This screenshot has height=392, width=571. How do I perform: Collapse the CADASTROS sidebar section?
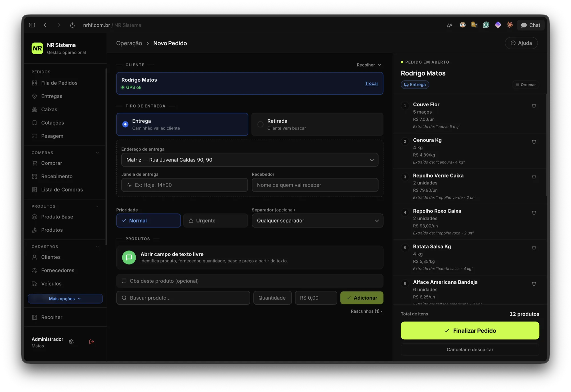(x=97, y=247)
